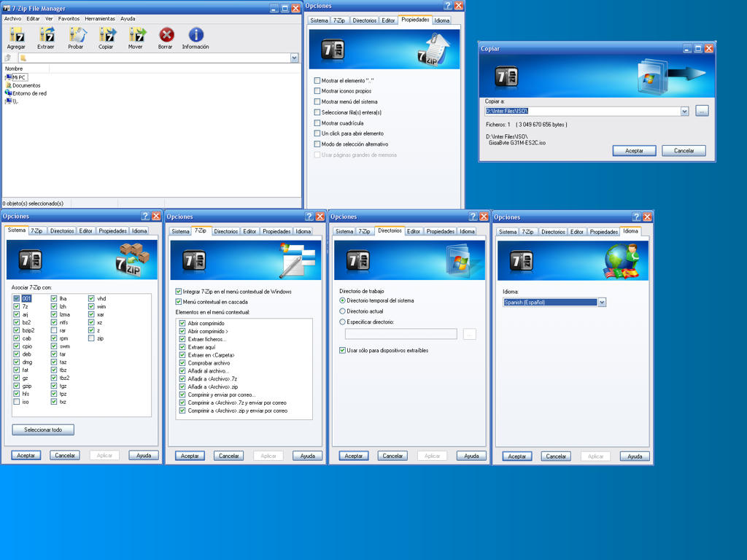Click the help question mark in the Idioma-tab Opciones window

tap(636, 217)
